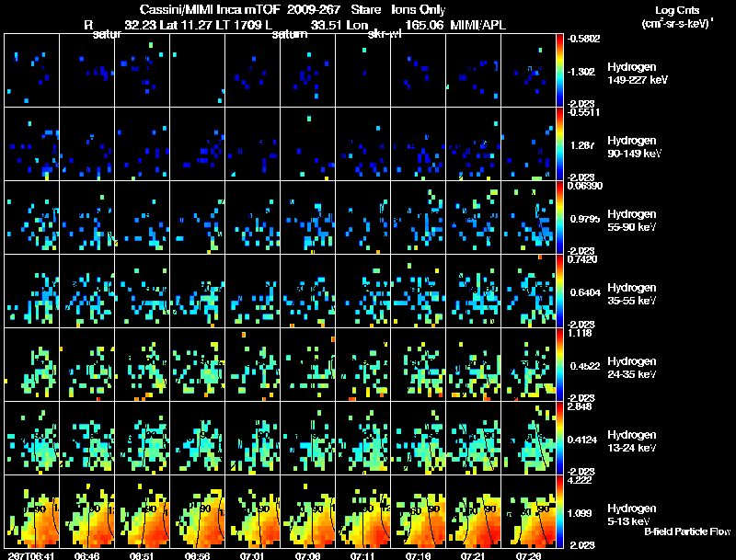Click the '2009-267' date in title
736x560 pixels.
(314, 9)
